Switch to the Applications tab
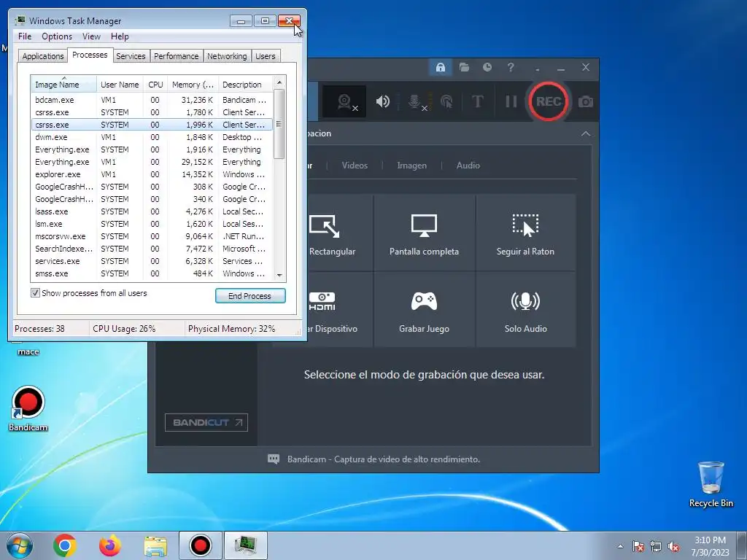The height and width of the screenshot is (560, 747). (x=43, y=56)
